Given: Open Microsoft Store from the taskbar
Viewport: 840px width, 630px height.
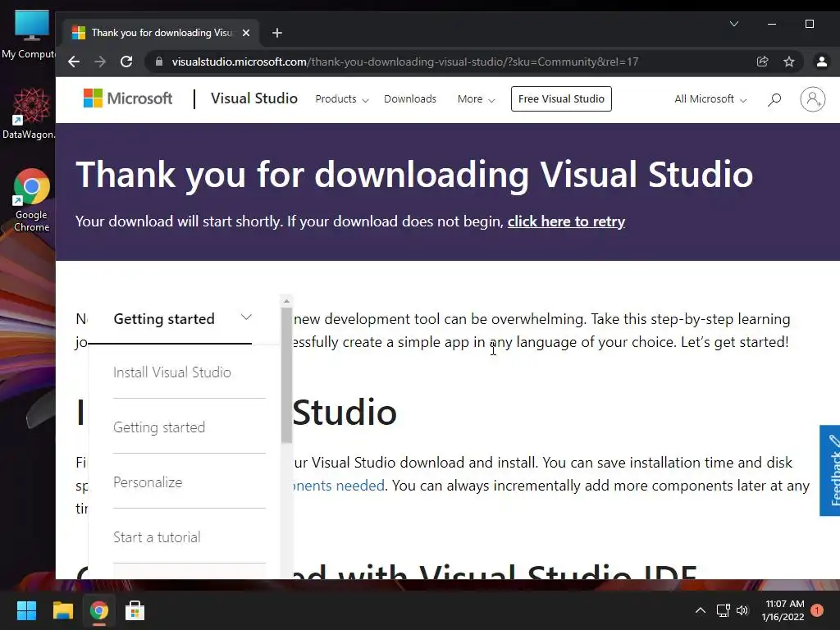Looking at the screenshot, I should (135, 610).
